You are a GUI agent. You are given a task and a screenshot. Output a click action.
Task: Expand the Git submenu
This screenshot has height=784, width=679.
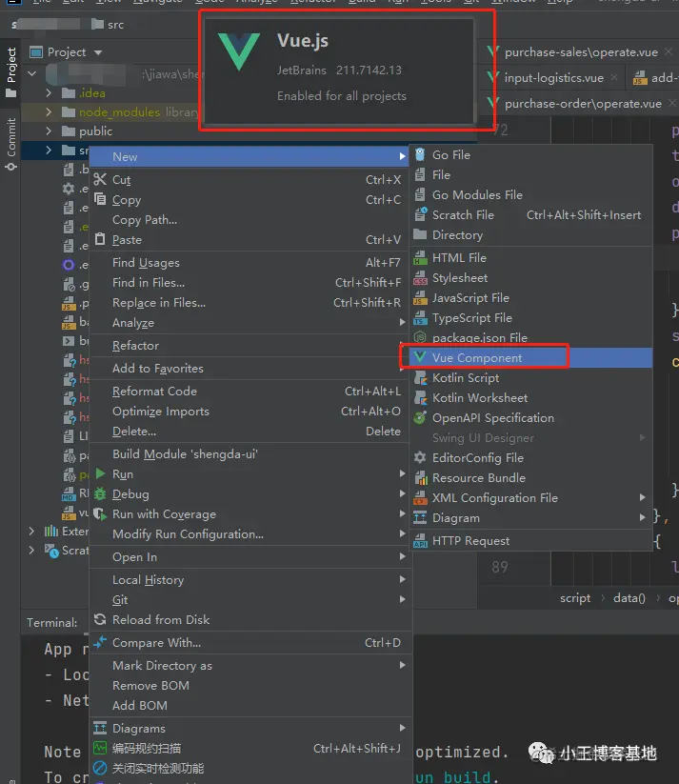click(x=250, y=600)
